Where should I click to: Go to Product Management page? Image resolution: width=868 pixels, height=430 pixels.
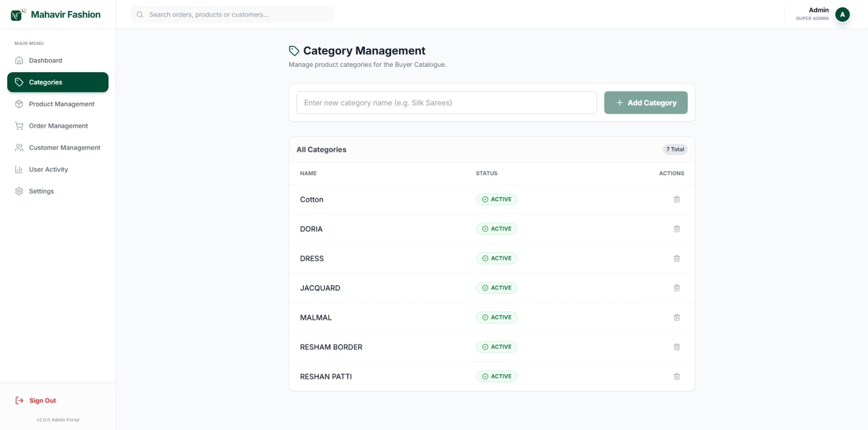tap(61, 104)
